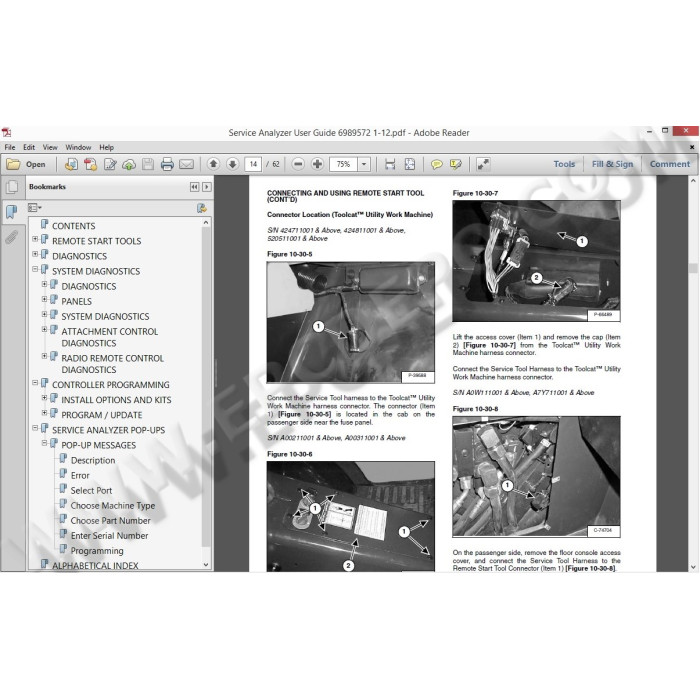Collapse the CONTROLLER PROGRAMMING bookmark

[x=35, y=383]
